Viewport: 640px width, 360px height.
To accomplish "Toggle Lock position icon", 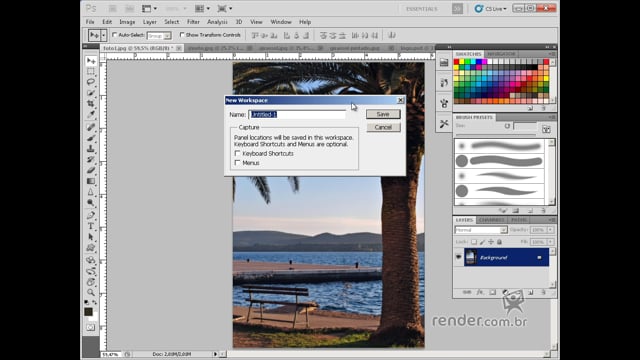I will click(491, 242).
